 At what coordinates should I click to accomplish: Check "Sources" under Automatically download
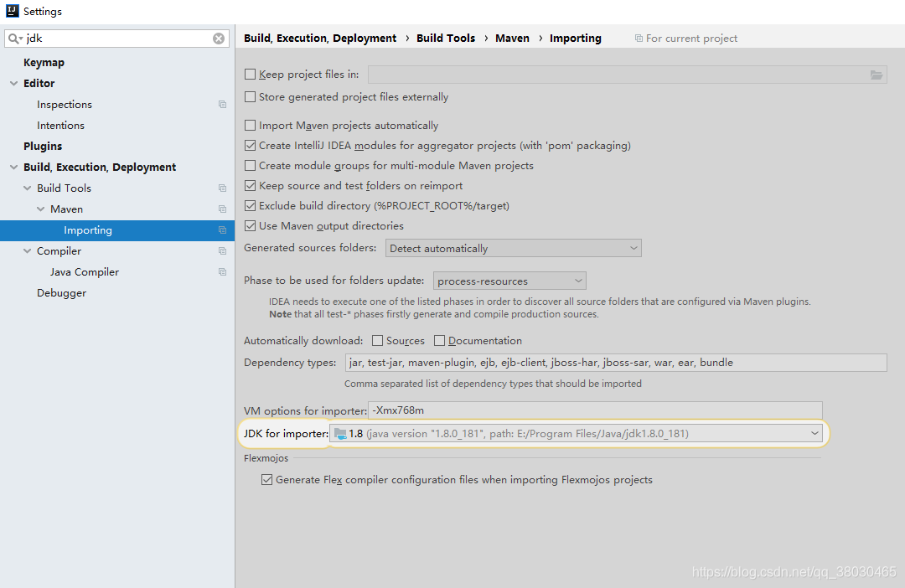(377, 340)
